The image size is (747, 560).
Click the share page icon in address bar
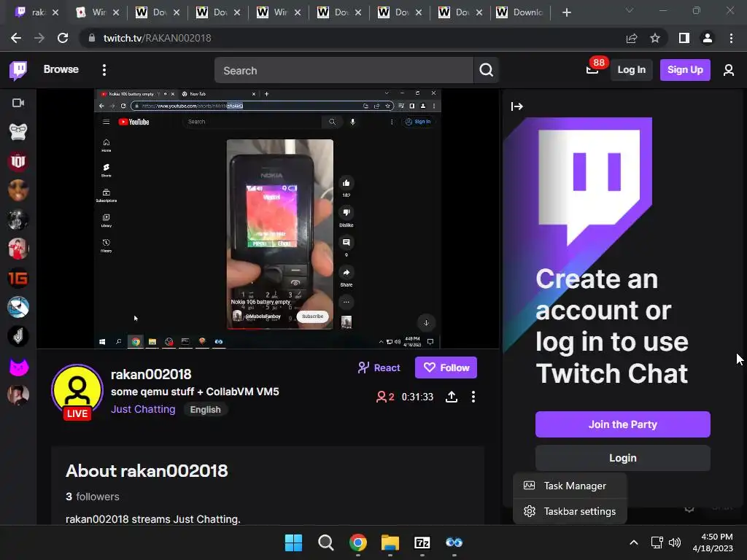632,38
